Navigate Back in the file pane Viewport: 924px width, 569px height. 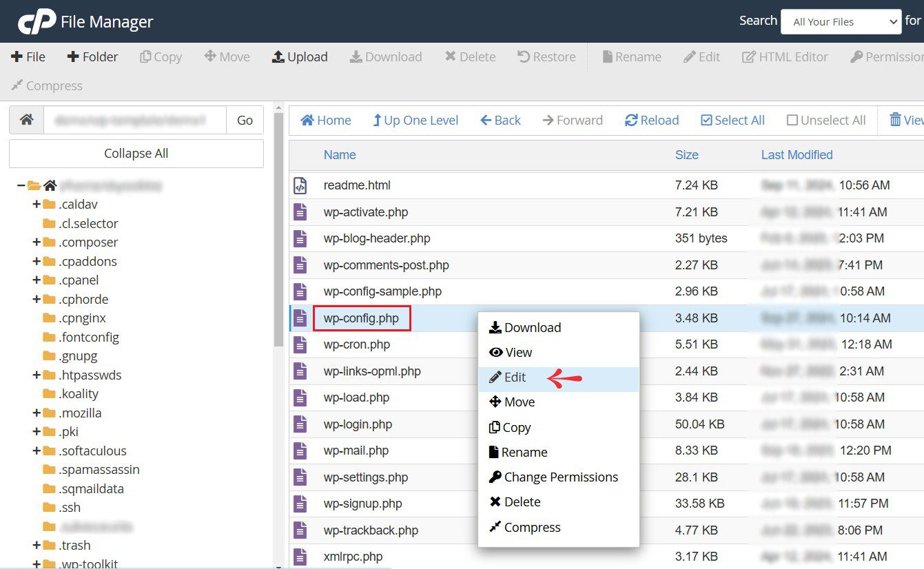pos(500,121)
